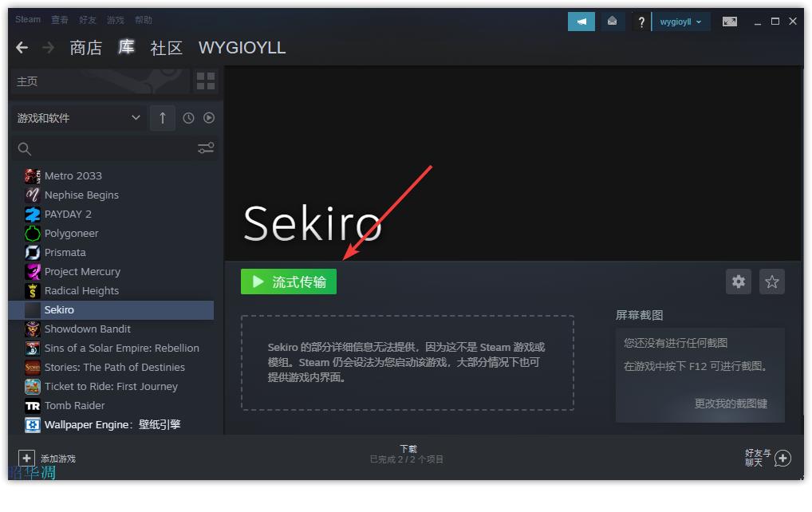Mark Sekiro as favorite with star
This screenshot has width=812, height=512.
pyautogui.click(x=771, y=281)
